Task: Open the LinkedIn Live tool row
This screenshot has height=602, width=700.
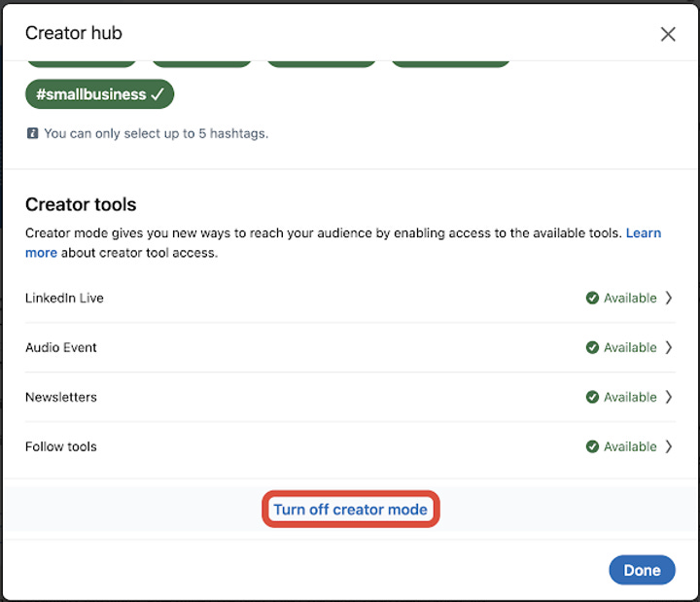Action: point(350,298)
